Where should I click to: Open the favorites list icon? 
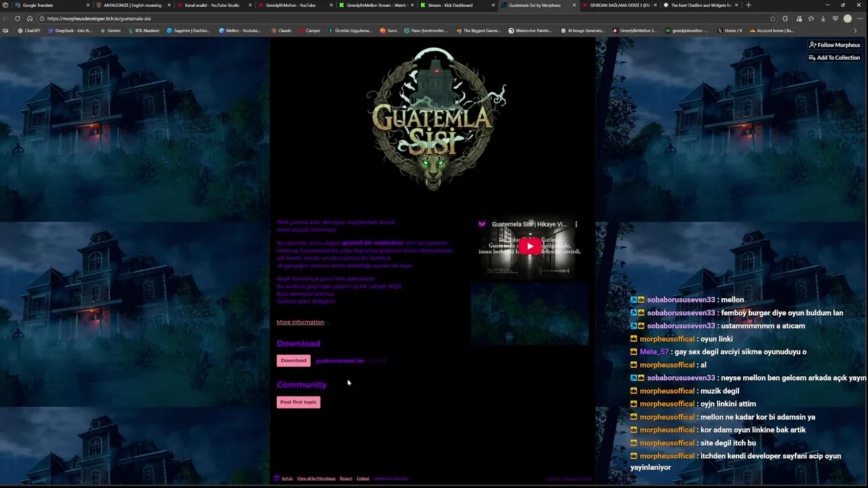pyautogui.click(x=811, y=18)
